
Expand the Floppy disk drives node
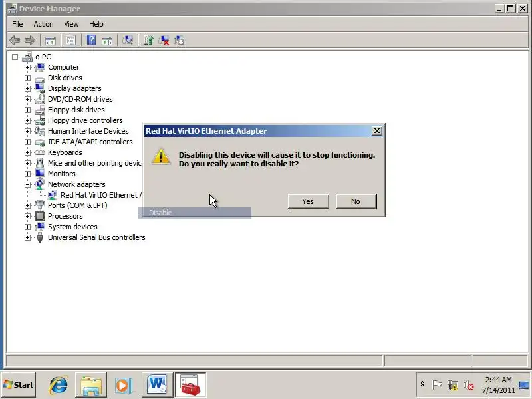point(27,110)
